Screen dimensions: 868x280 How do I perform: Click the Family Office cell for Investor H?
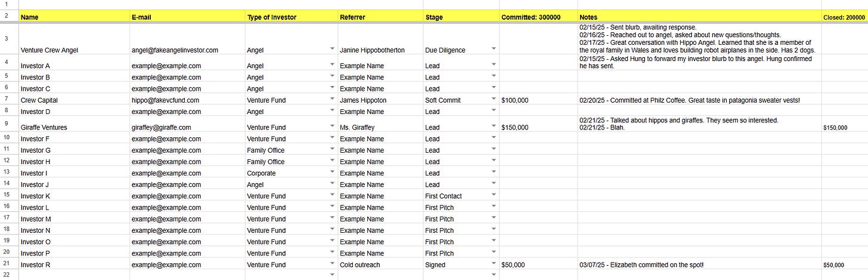click(291, 162)
